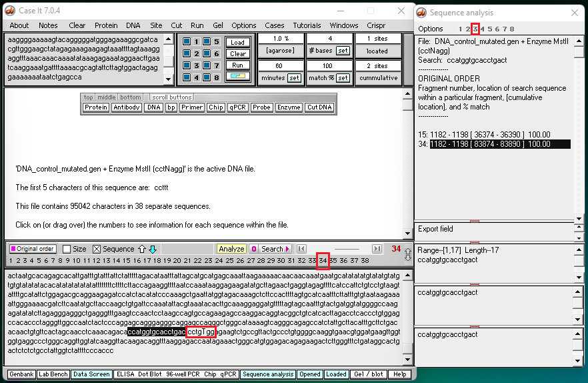Toggle the blue well 5 square
This screenshot has height=383, width=588.
[x=207, y=41]
